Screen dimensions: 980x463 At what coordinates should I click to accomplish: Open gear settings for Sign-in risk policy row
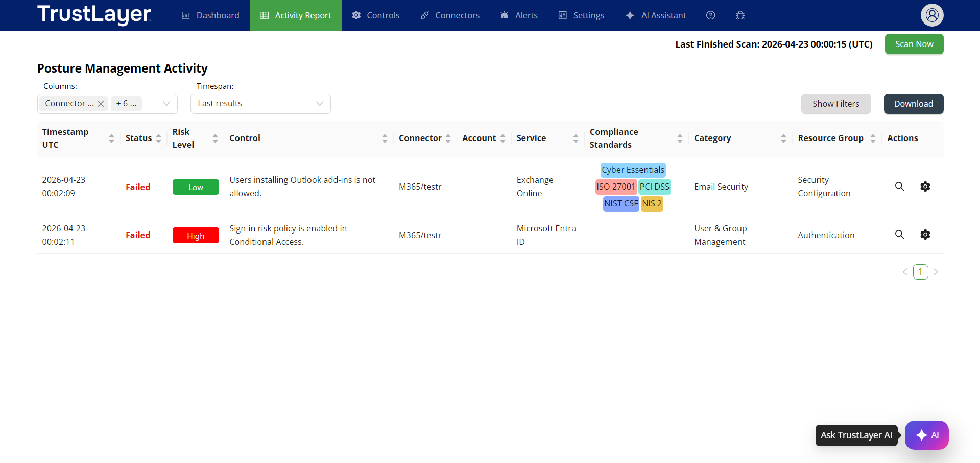925,235
